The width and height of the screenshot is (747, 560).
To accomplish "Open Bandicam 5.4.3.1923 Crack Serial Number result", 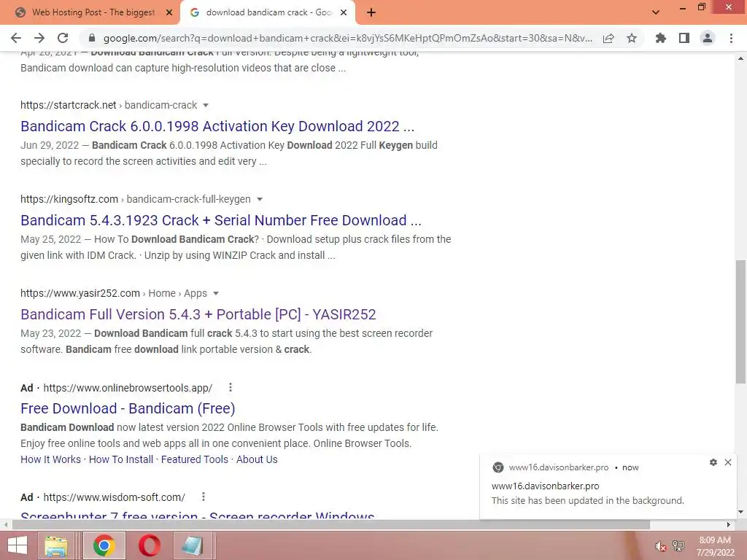I will coord(221,220).
